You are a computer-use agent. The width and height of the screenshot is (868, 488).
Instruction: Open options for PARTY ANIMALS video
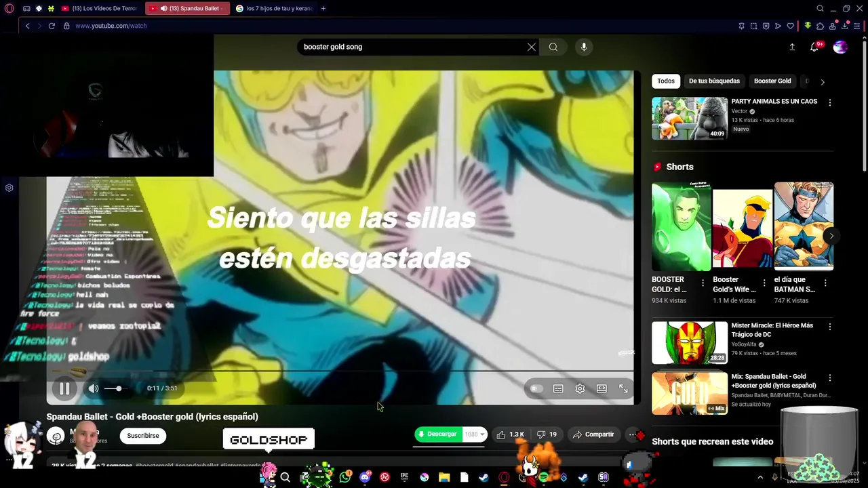[x=829, y=102]
